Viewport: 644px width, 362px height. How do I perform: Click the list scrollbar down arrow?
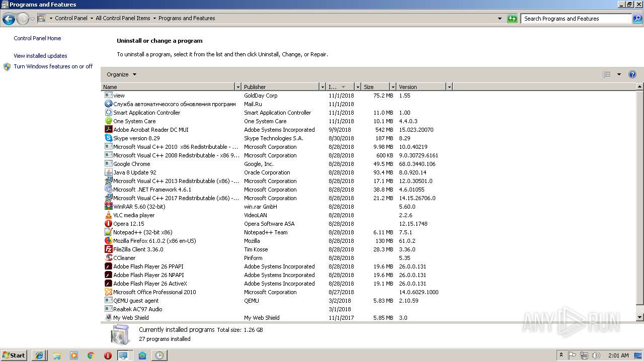point(640,317)
